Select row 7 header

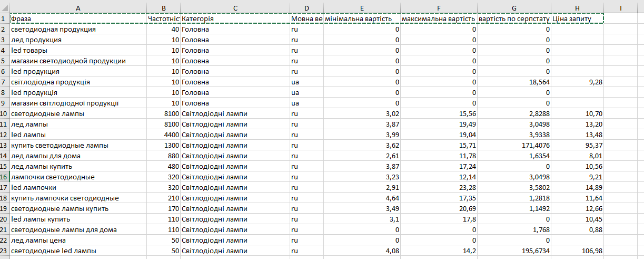(5, 82)
